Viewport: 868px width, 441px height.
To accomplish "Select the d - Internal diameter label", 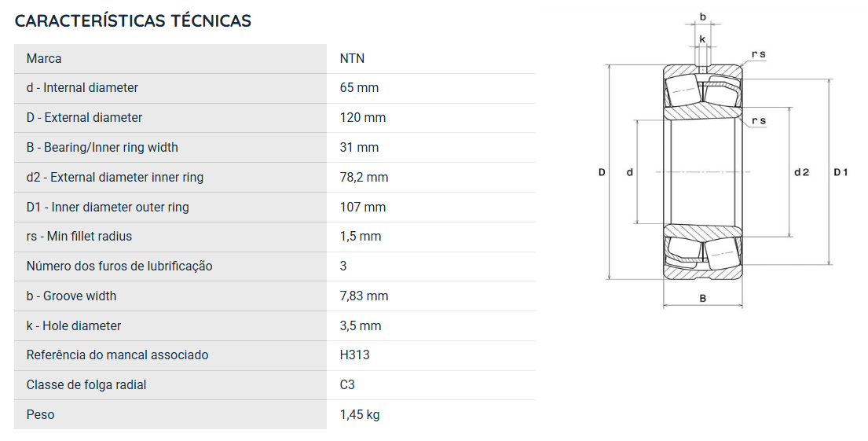I will pos(82,88).
